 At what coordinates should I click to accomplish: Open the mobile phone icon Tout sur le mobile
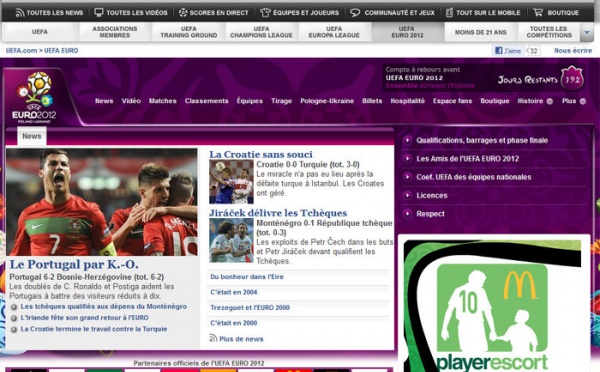pos(450,12)
